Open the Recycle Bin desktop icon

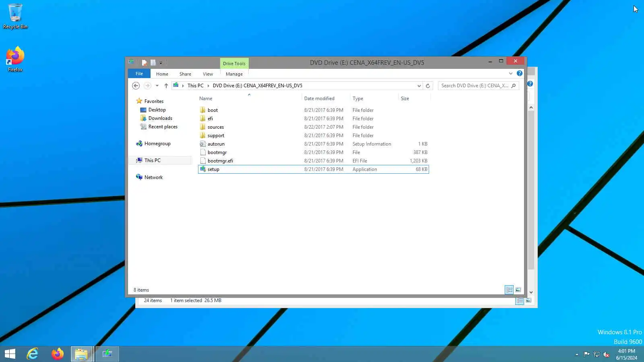pyautogui.click(x=15, y=16)
